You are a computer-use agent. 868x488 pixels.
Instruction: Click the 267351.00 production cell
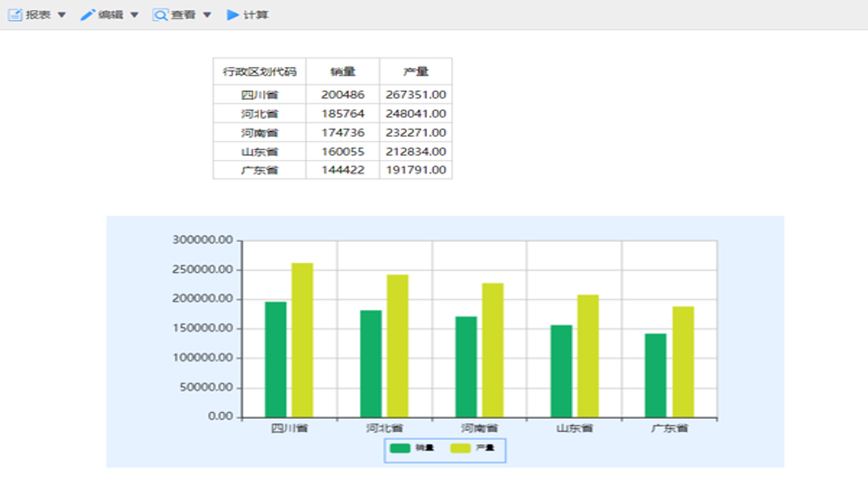pos(416,95)
